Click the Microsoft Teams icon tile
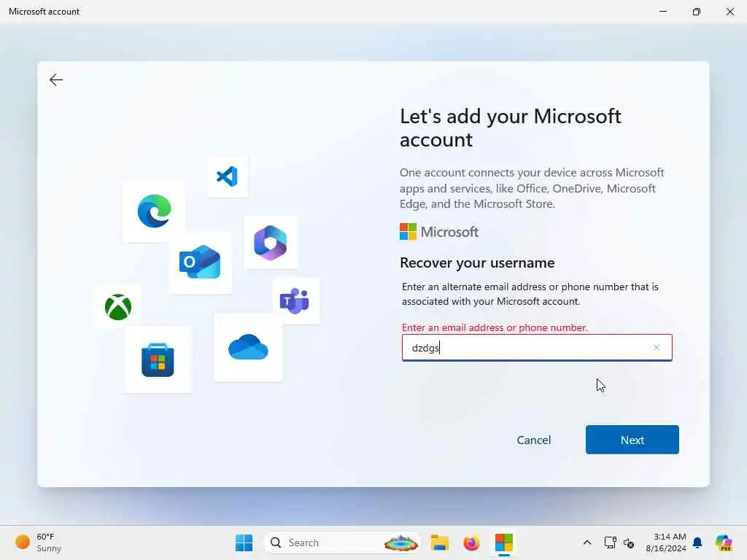747x560 pixels. pyautogui.click(x=295, y=301)
